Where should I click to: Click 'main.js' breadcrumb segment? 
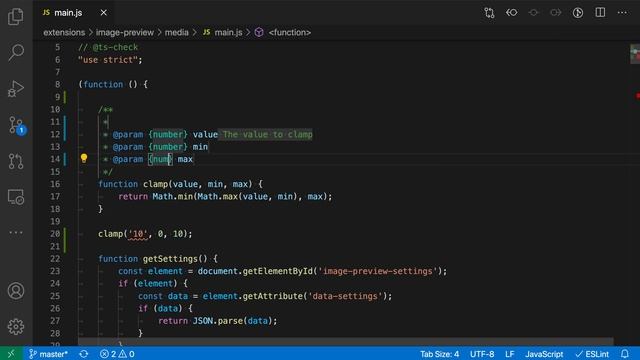coord(223,32)
